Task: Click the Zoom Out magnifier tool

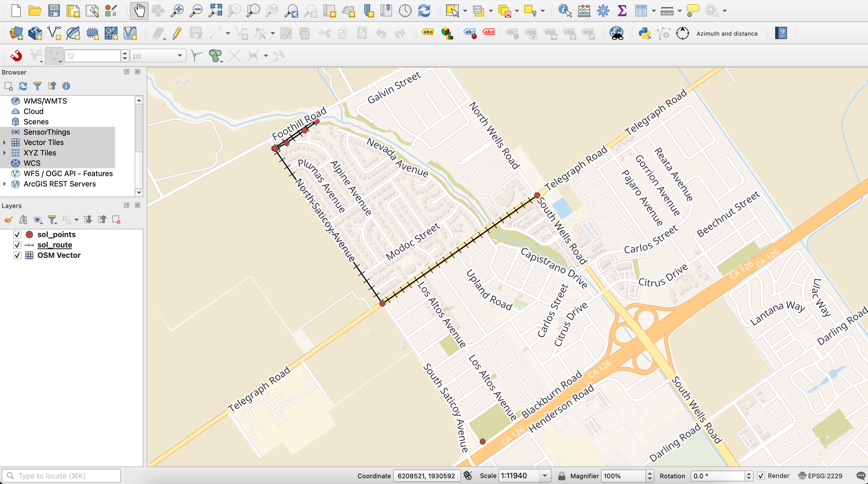Action: (196, 11)
